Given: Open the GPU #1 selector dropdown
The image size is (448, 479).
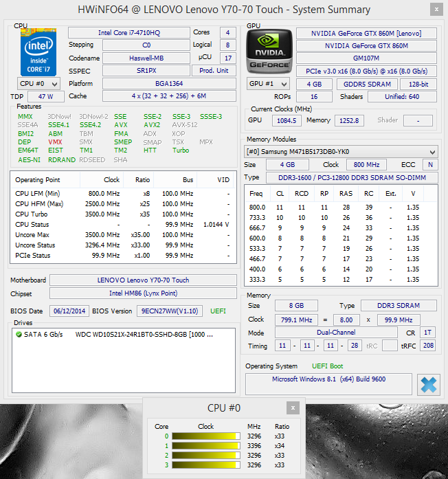Looking at the screenshot, I should point(268,84).
